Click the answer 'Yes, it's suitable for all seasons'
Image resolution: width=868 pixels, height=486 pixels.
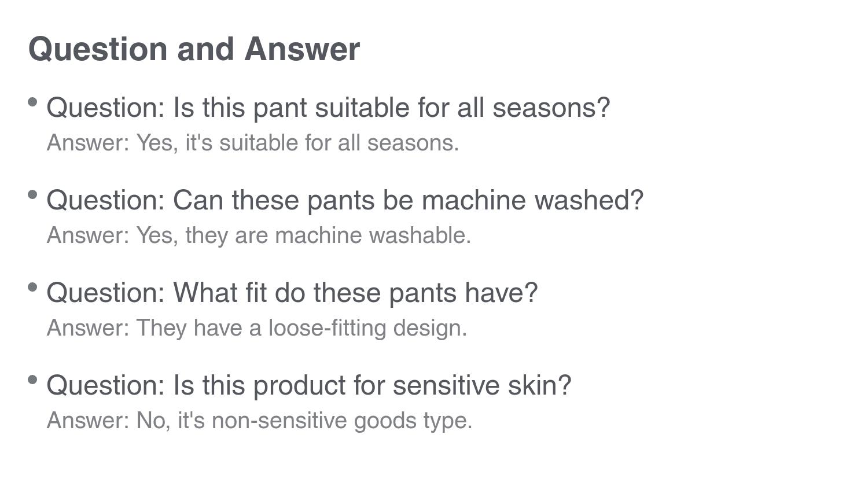[252, 143]
